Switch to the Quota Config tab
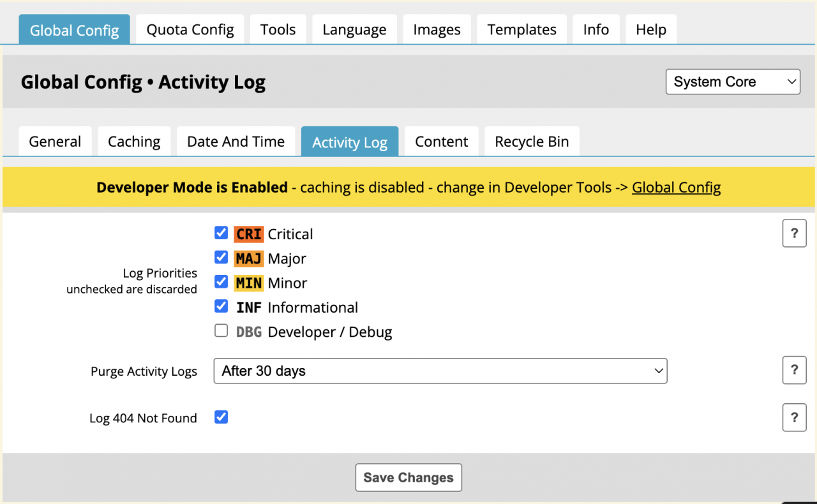Screen dimensions: 817x504 (190, 30)
